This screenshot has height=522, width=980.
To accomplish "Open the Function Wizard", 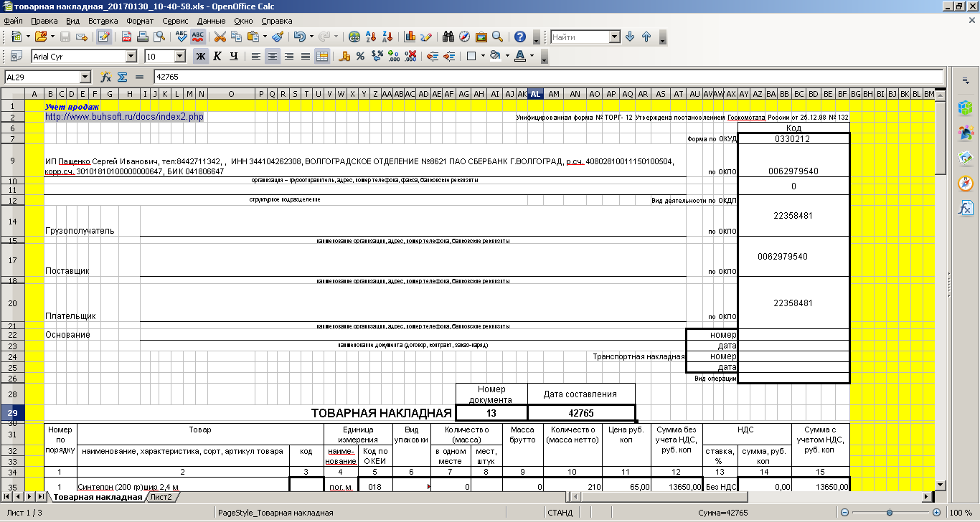I will (106, 77).
